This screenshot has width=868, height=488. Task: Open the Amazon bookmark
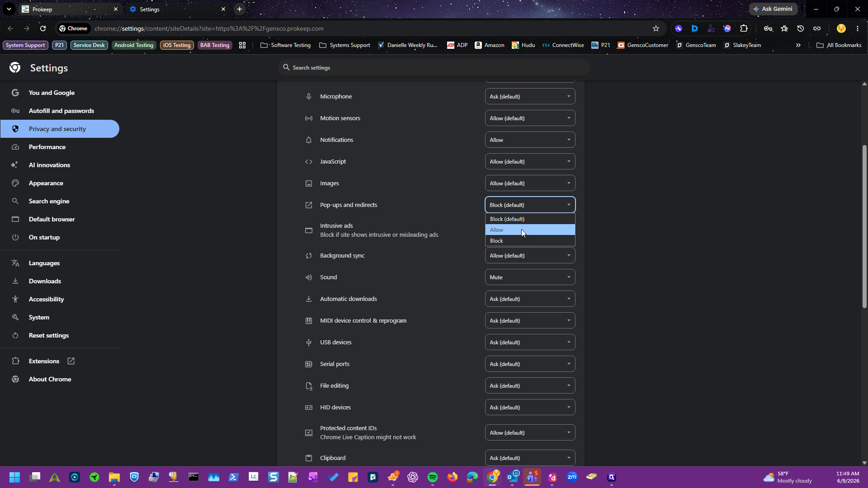coord(490,45)
